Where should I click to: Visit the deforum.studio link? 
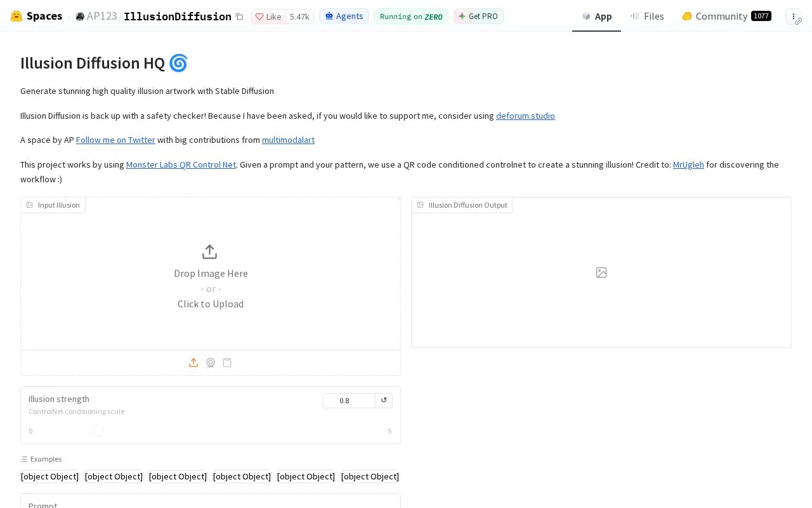(x=525, y=116)
